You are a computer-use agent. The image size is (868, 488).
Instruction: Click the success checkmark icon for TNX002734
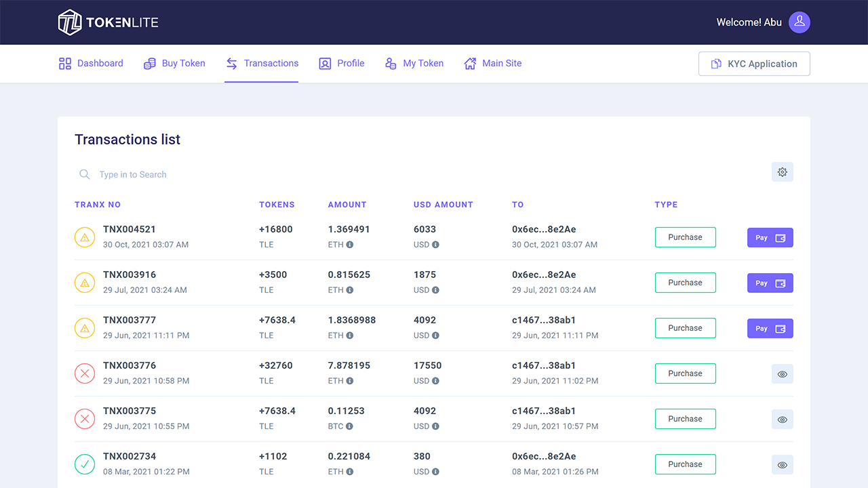(x=85, y=464)
